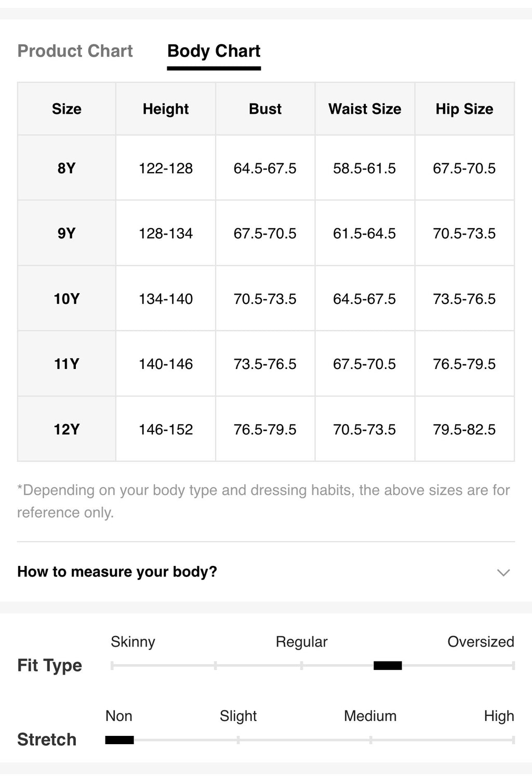This screenshot has width=532, height=779.
Task: Click the Height column header
Action: [166, 109]
